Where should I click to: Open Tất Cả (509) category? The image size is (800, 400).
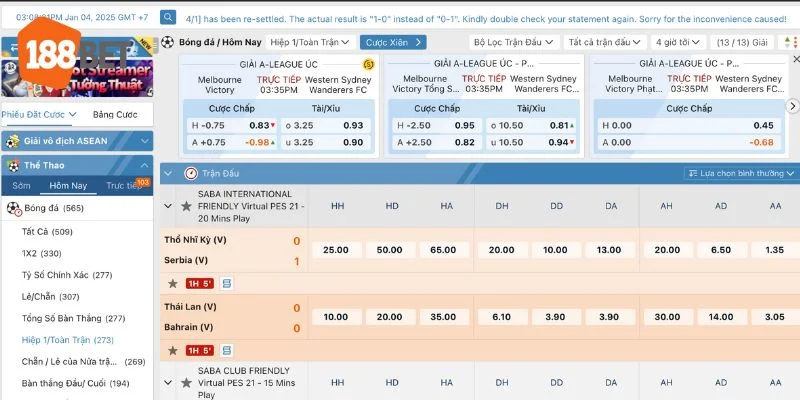[47, 232]
